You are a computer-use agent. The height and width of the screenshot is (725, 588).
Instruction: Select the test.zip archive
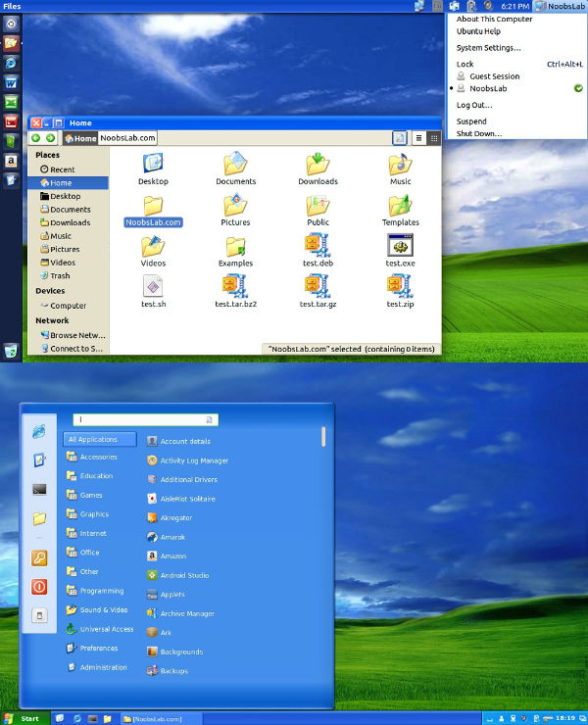400,286
